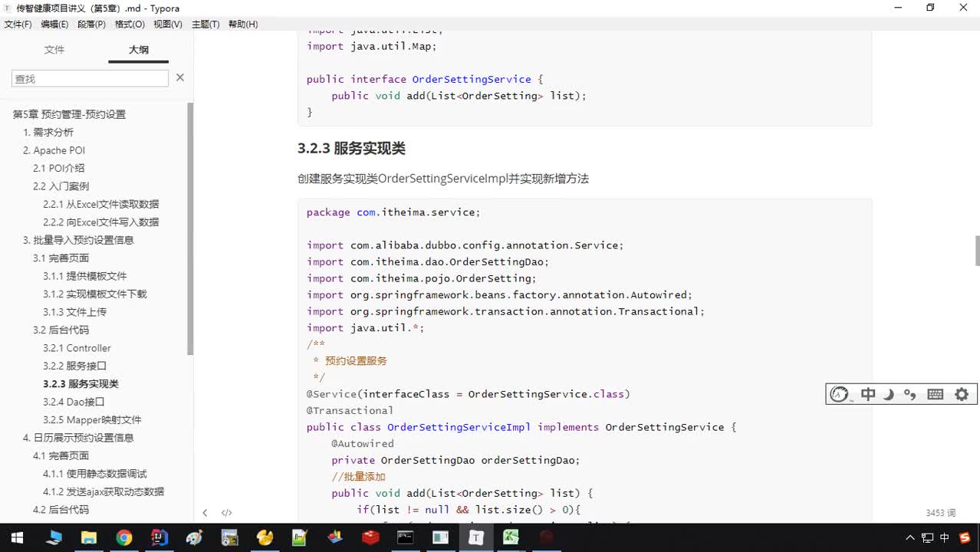The width and height of the screenshot is (980, 552).
Task: Open the 段落(P) menu
Action: click(x=91, y=25)
